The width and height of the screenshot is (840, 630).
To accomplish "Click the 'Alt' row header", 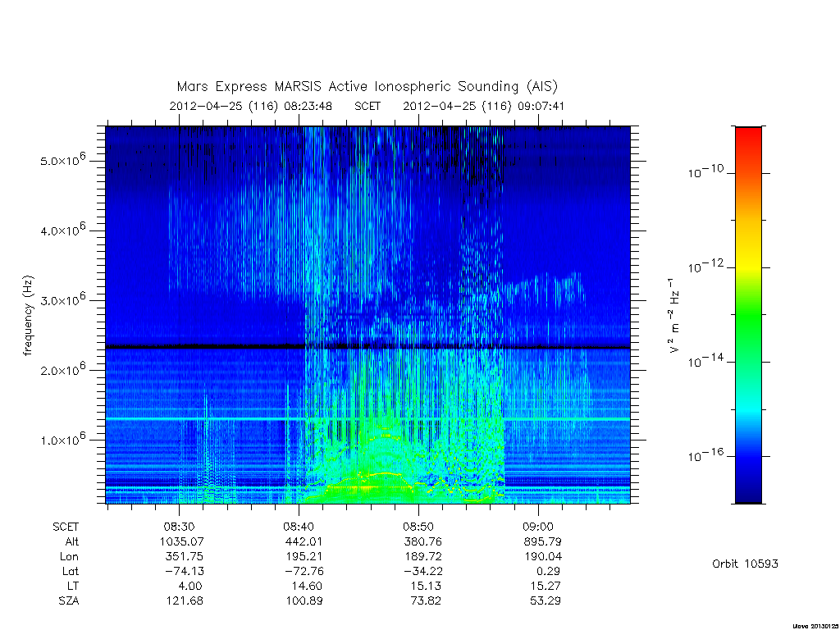I will pos(72,541).
